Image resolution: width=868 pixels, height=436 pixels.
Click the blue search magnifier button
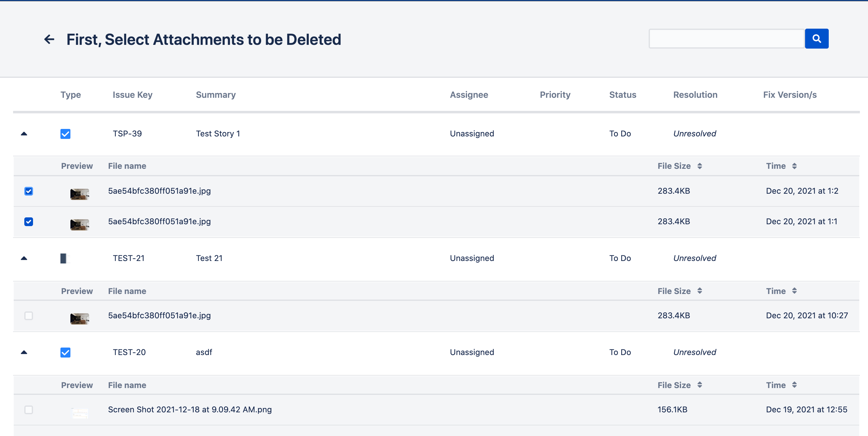tap(817, 39)
